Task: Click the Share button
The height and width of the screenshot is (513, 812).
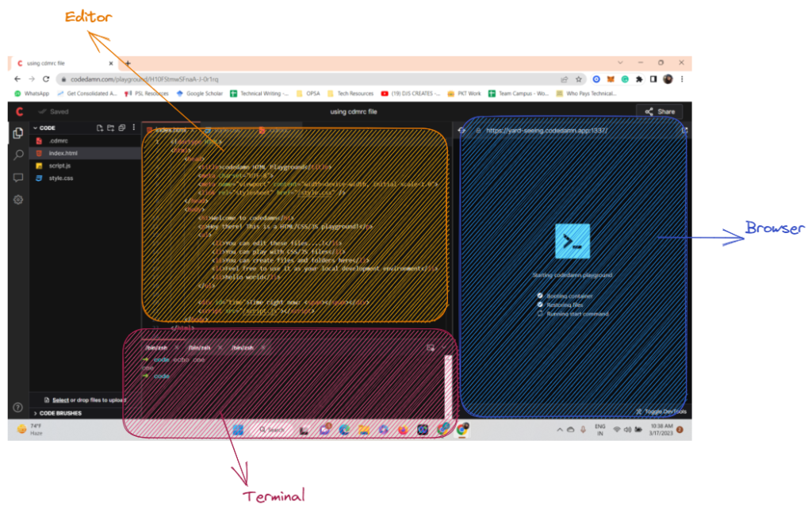Action: click(x=660, y=111)
